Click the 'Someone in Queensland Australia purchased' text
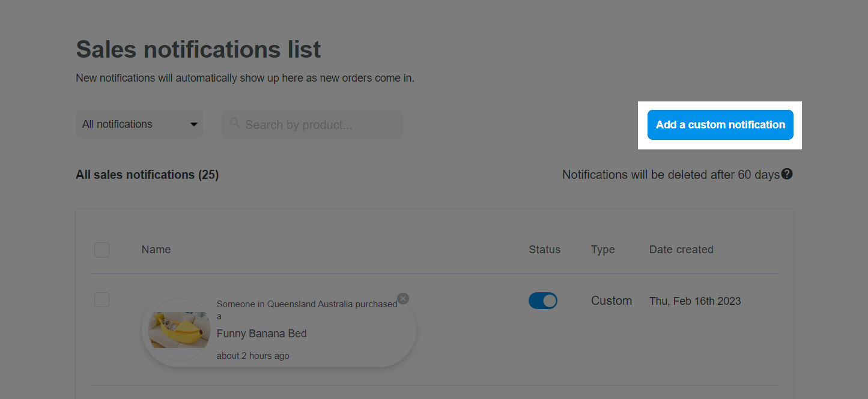Image resolution: width=868 pixels, height=399 pixels. pos(307,304)
